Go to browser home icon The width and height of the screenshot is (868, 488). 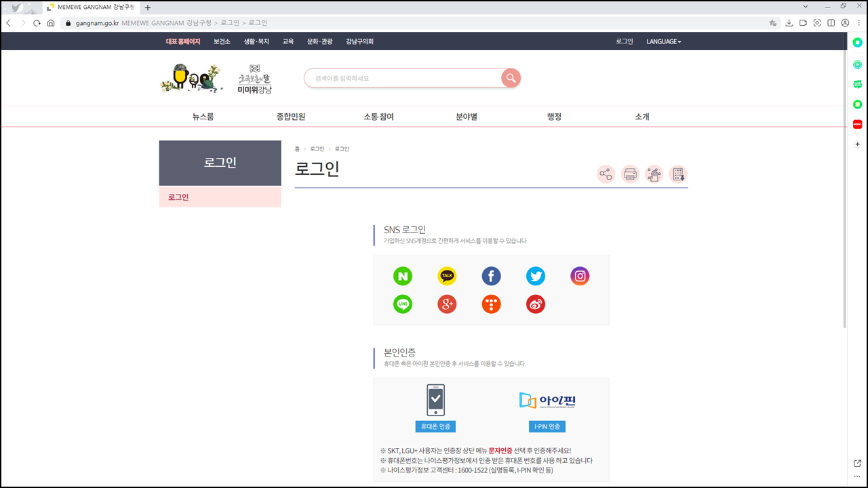click(51, 22)
